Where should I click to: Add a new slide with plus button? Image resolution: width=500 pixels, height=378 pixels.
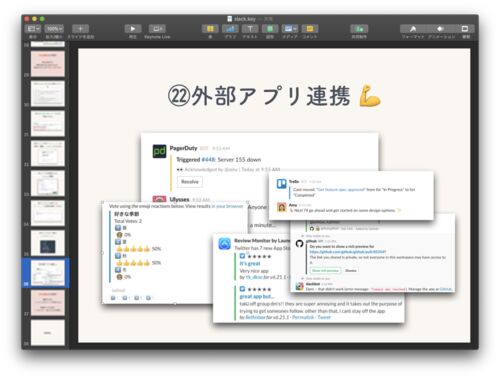(x=80, y=29)
